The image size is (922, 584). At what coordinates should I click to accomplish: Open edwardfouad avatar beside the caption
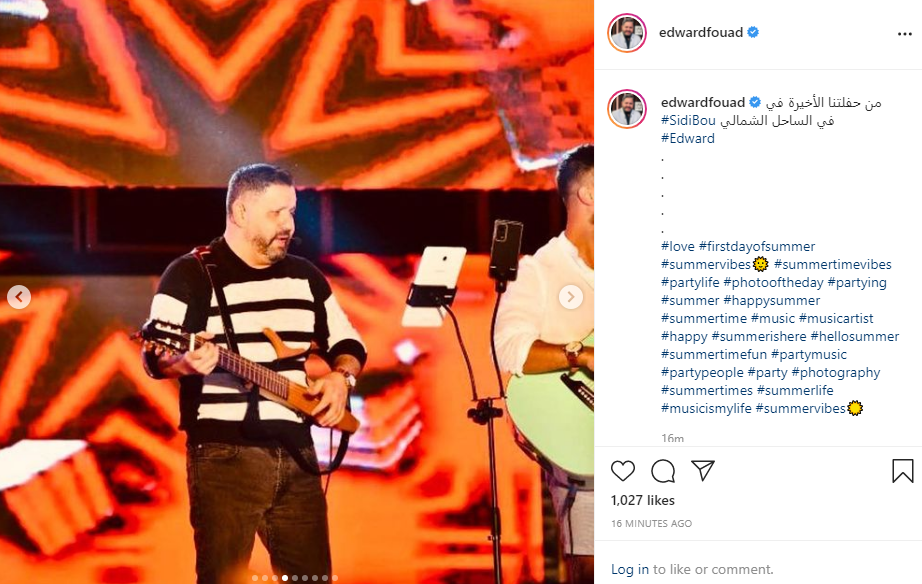pyautogui.click(x=627, y=109)
